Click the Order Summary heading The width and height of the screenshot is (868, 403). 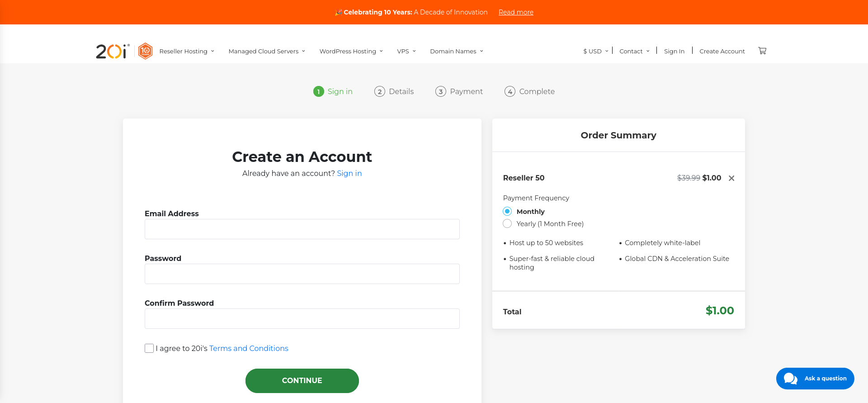(x=618, y=135)
